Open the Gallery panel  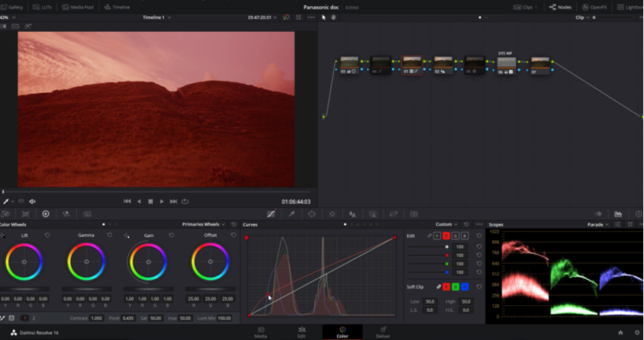12,7
